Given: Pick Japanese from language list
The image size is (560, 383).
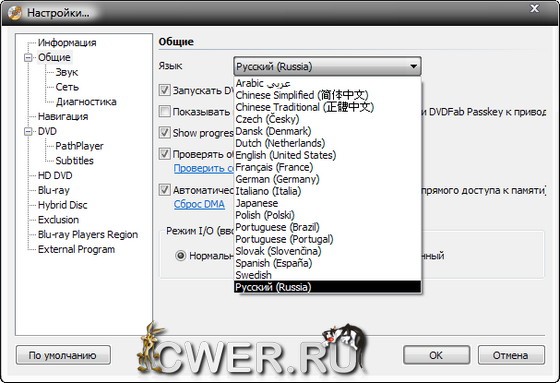Looking at the screenshot, I should pos(327,203).
